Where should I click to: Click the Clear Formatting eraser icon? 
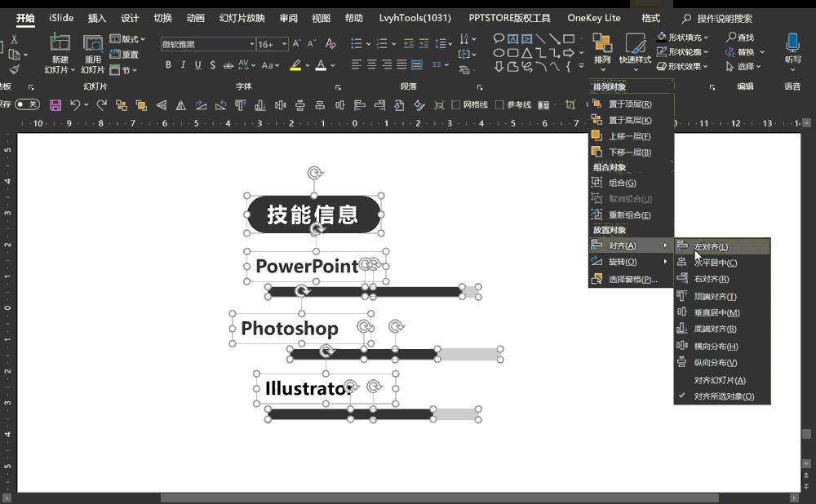[x=330, y=44]
